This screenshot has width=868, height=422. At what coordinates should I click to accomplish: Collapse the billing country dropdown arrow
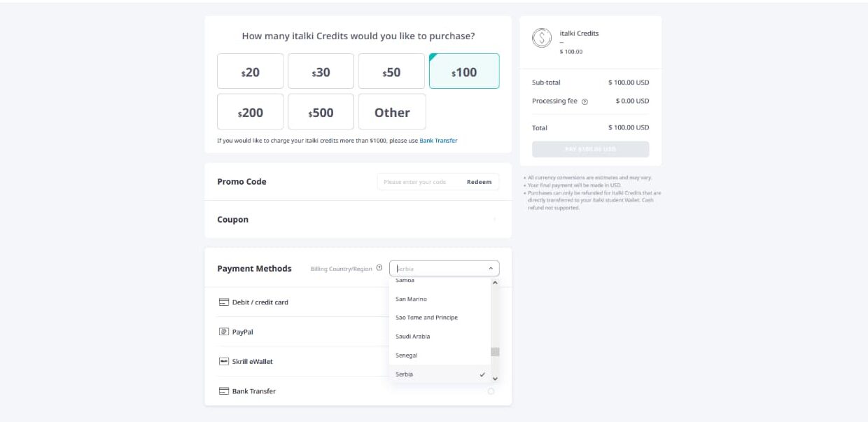[x=491, y=268]
